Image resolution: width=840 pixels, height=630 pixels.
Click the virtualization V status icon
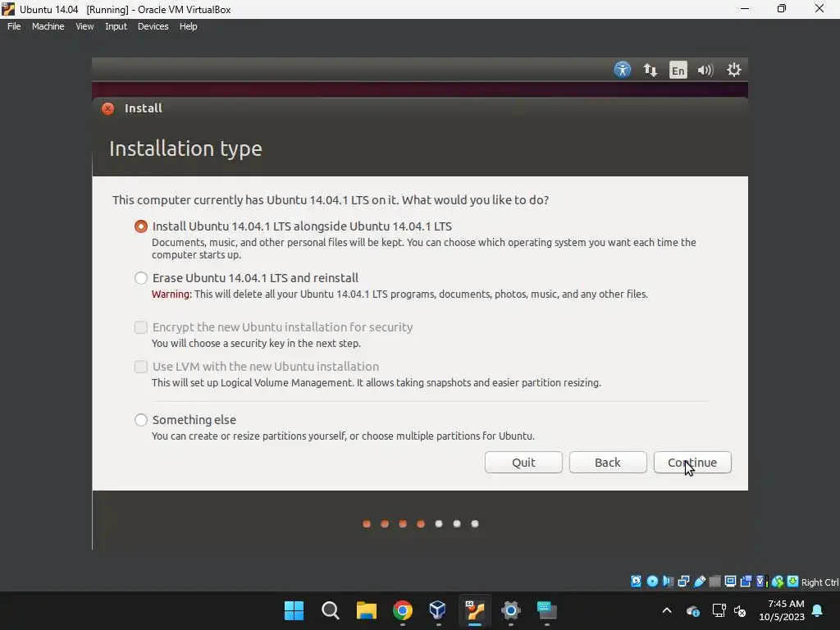[762, 582]
